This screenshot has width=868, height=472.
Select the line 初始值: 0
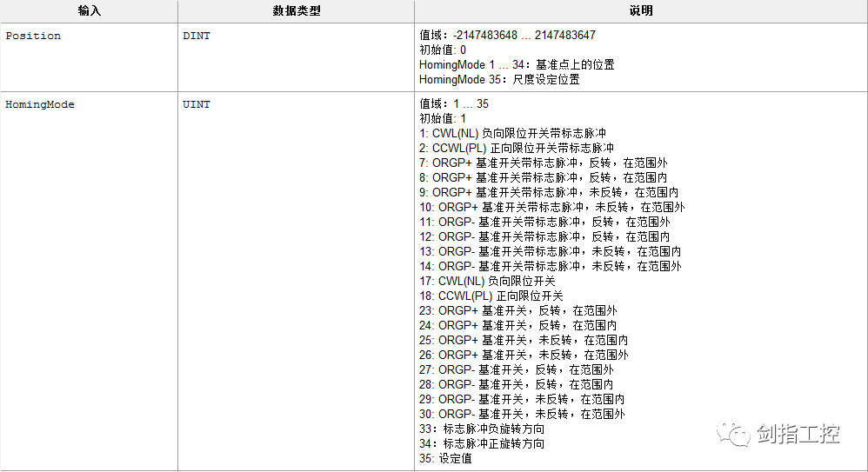click(x=443, y=50)
